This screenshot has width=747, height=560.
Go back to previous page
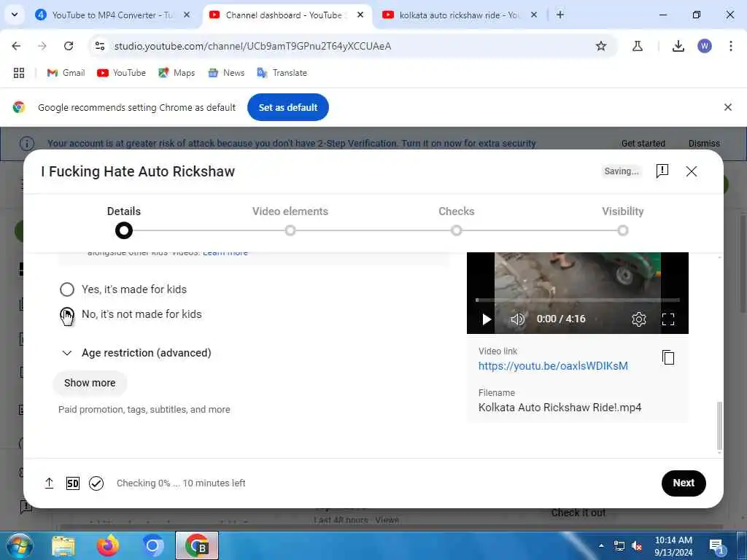(x=16, y=46)
